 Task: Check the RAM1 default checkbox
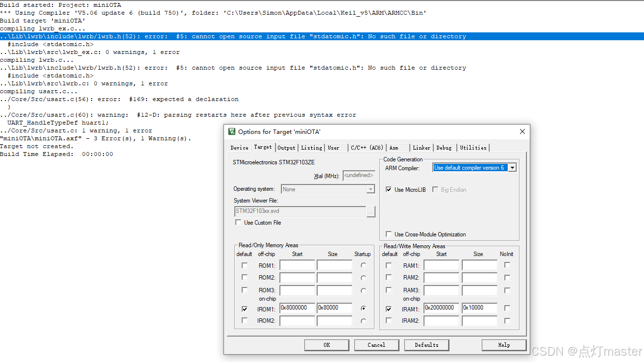(389, 265)
